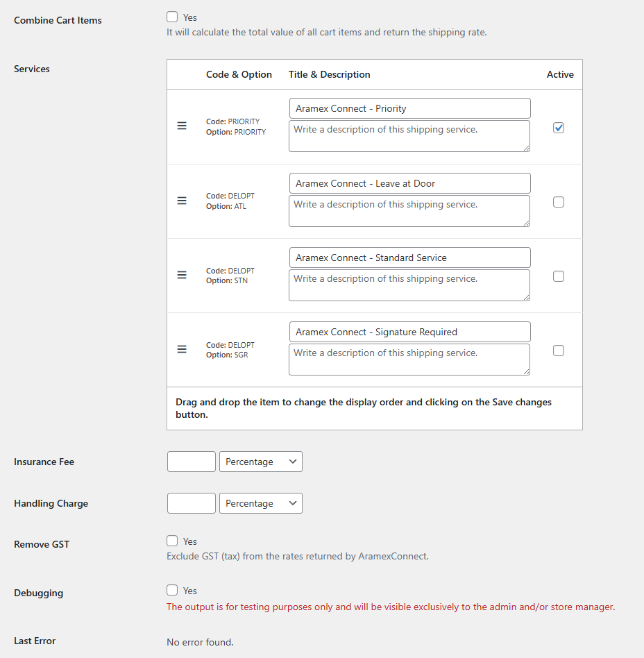Click the red debugging warning text
The image size is (644, 658).
391,607
